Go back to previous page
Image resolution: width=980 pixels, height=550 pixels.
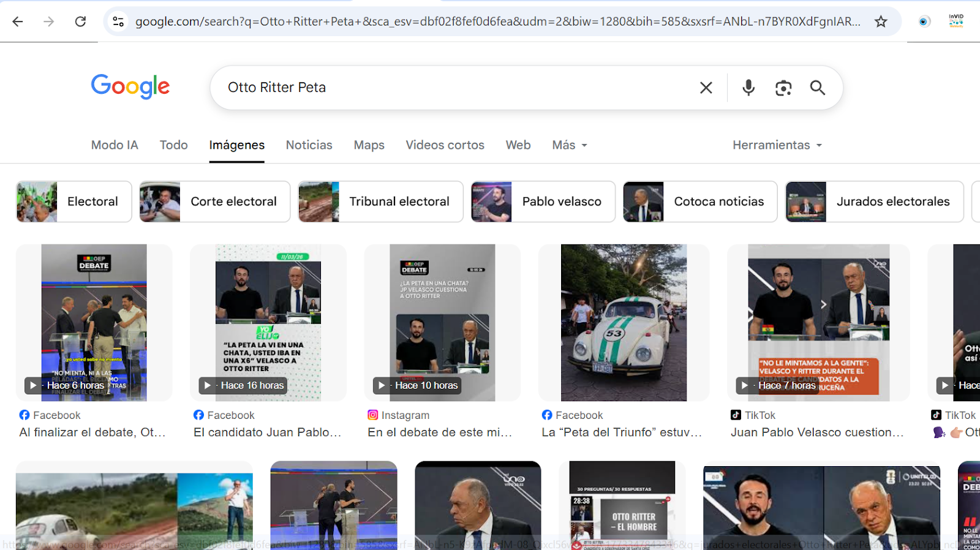(18, 21)
